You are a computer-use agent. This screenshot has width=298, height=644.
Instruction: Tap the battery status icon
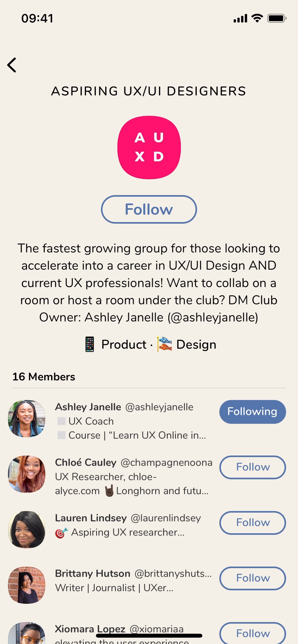(x=277, y=18)
